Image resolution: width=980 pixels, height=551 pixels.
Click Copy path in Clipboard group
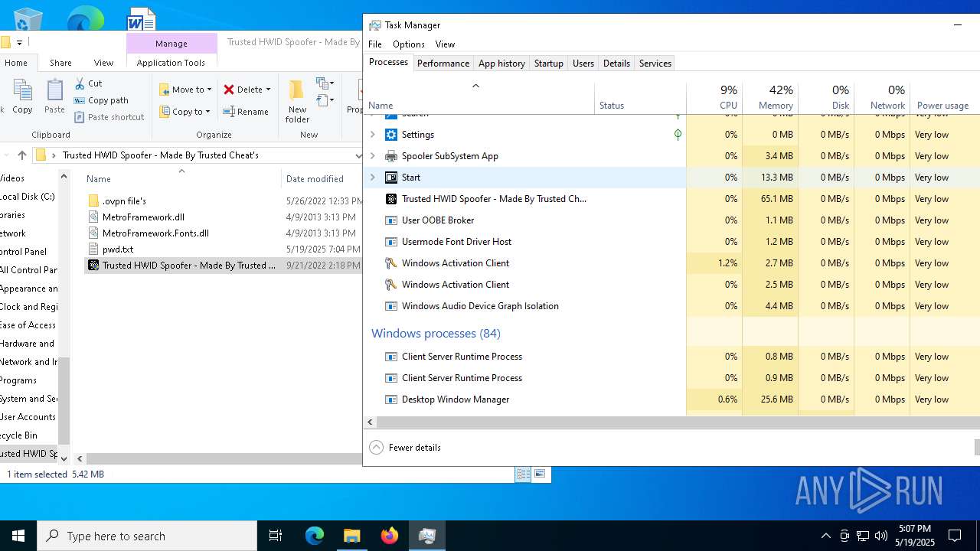click(x=100, y=100)
